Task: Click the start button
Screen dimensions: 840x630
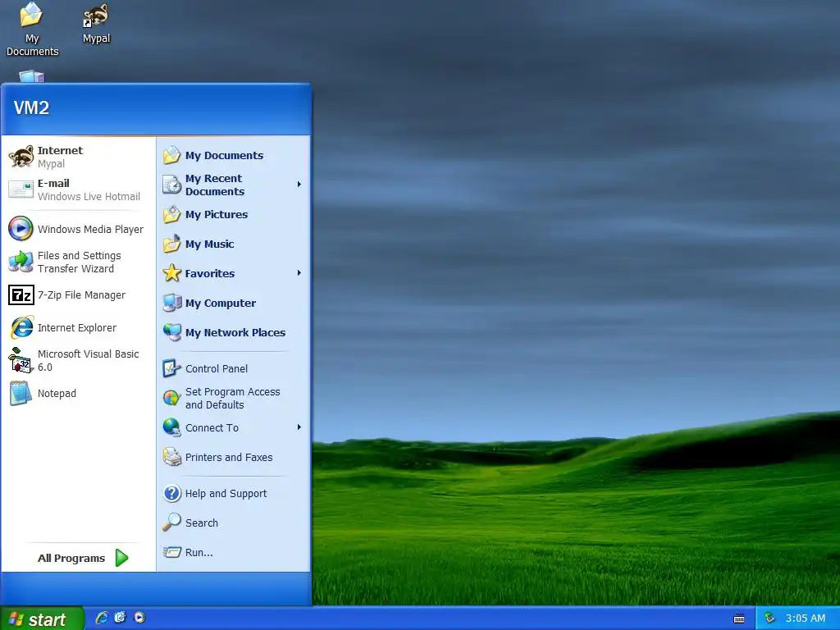Action: (42, 619)
